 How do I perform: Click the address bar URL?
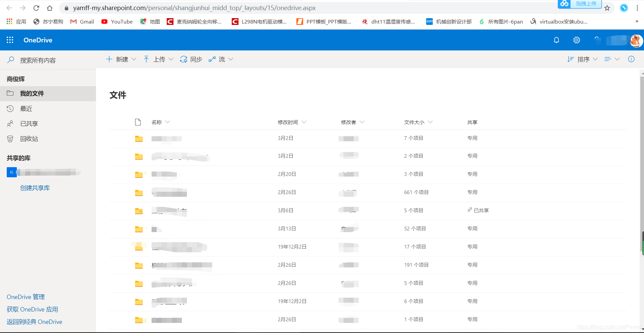(194, 8)
